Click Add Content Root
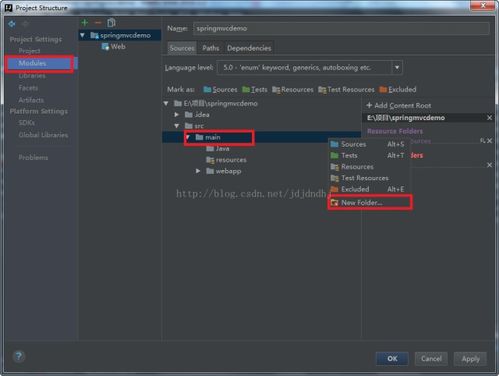The width and height of the screenshot is (499, 376). coord(399,105)
